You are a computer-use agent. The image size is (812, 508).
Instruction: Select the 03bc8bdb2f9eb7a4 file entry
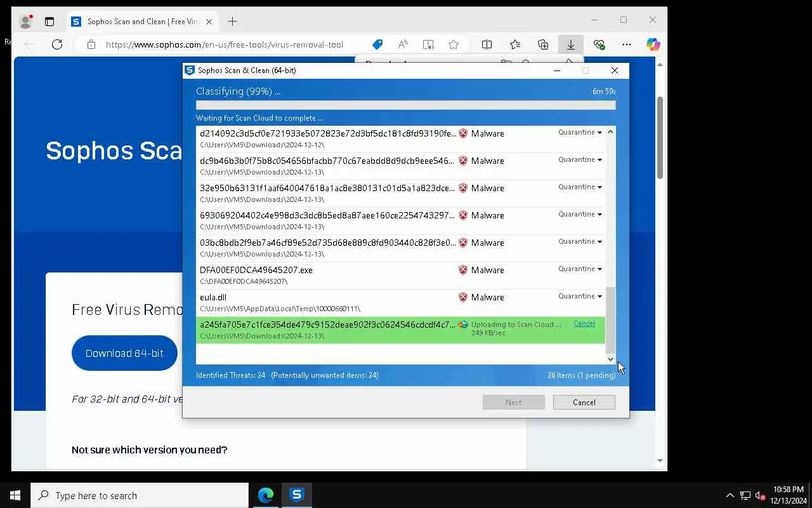point(400,248)
